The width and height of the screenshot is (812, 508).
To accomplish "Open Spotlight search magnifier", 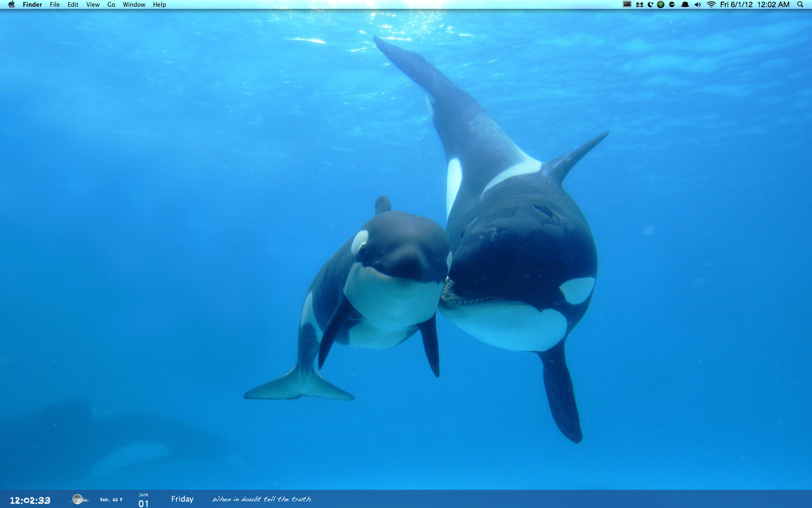I will (800, 5).
